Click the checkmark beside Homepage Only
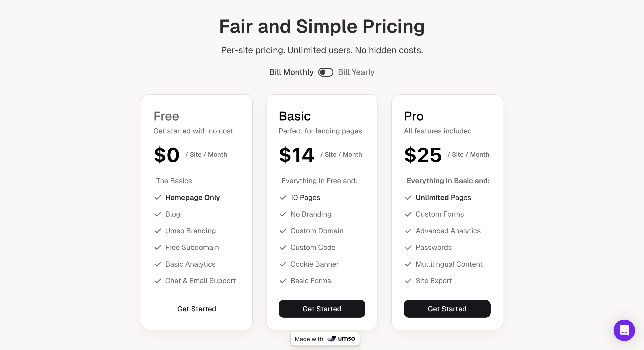The image size is (644, 350). coord(158,198)
